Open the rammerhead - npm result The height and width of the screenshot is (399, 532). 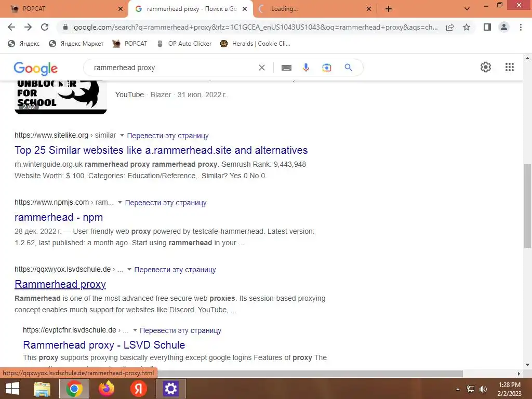pos(59,217)
